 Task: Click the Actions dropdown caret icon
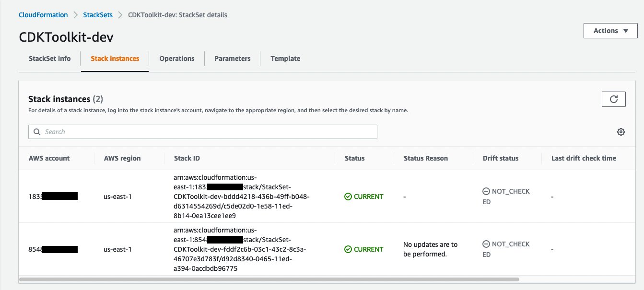click(x=626, y=30)
